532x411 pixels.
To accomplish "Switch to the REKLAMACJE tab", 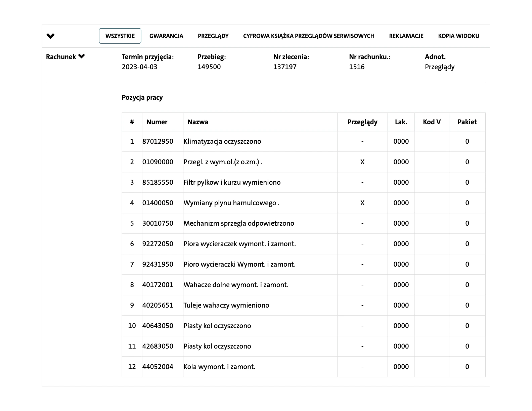I will click(406, 36).
